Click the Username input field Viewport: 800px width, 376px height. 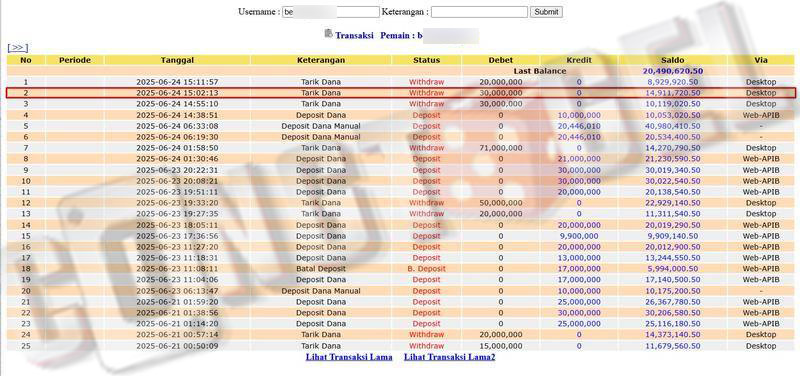coord(331,12)
